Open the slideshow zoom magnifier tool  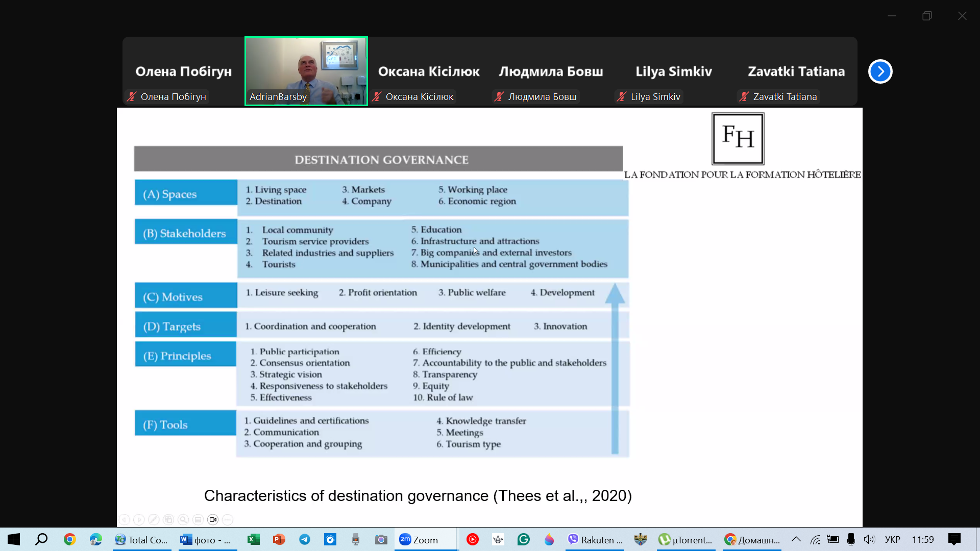pos(183,519)
